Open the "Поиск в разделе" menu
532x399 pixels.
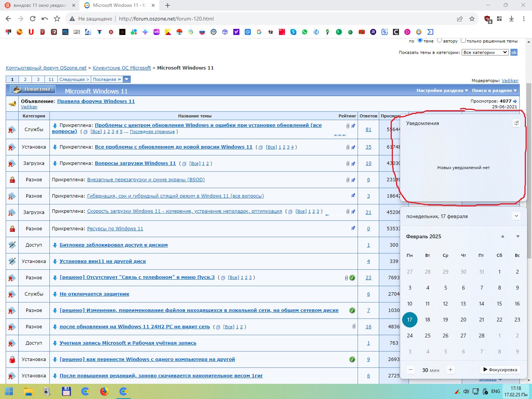point(494,90)
